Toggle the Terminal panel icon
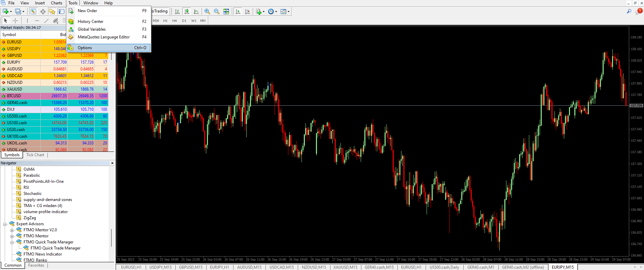The height and width of the screenshot is (270, 644). 62,11
